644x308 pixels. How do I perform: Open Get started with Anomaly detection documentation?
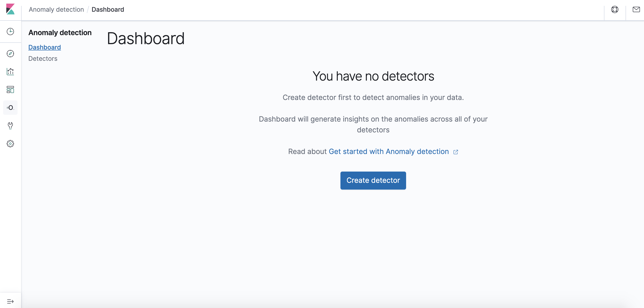pos(389,151)
